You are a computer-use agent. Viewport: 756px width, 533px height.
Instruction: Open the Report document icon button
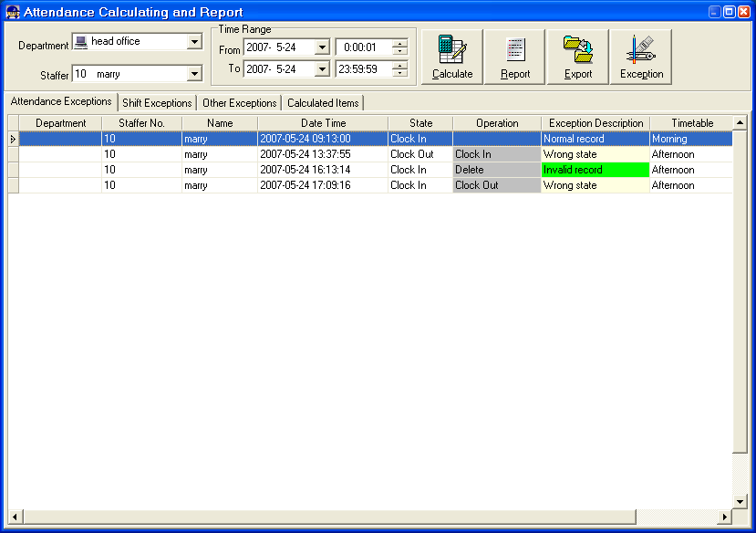(515, 57)
